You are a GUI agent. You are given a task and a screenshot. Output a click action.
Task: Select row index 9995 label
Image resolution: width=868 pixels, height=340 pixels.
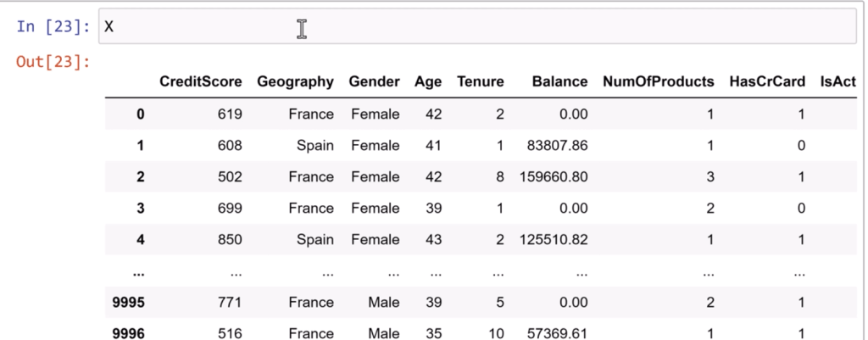point(130,303)
